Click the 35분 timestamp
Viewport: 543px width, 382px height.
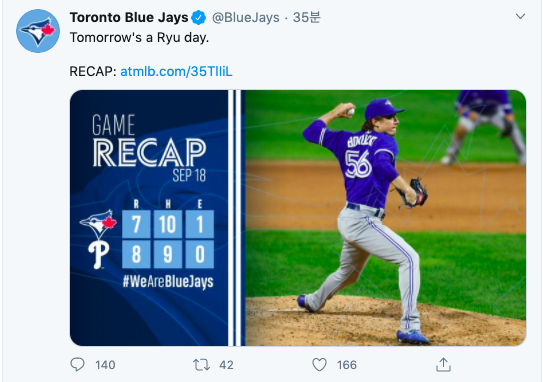coord(306,17)
